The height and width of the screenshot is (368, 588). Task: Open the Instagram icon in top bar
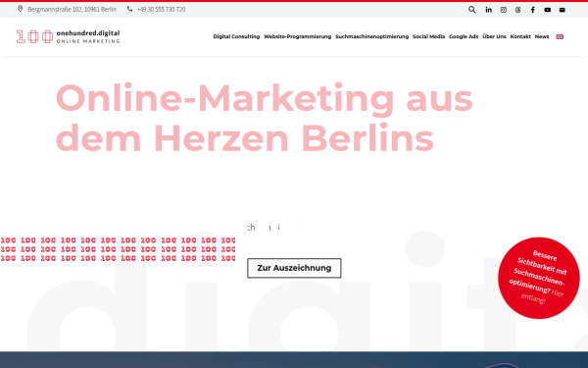[504, 10]
